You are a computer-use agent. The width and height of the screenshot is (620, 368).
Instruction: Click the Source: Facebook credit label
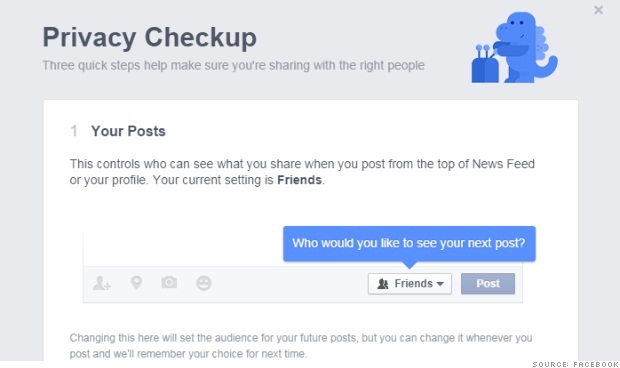(x=575, y=364)
